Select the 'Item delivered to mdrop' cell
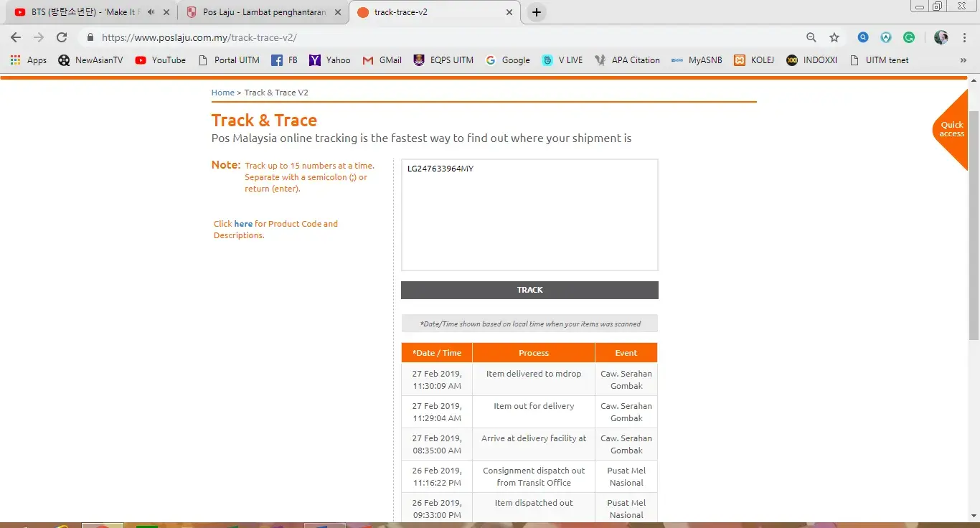The height and width of the screenshot is (528, 980). (x=534, y=379)
